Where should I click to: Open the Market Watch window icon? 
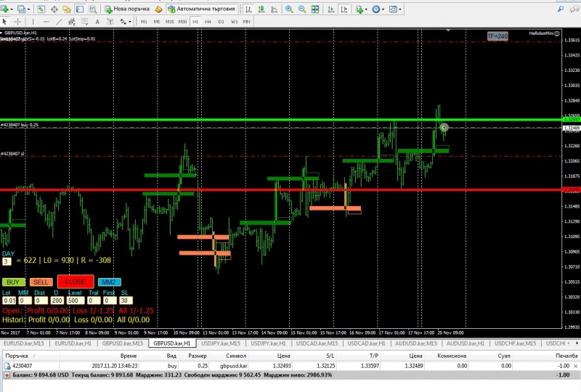click(41, 9)
